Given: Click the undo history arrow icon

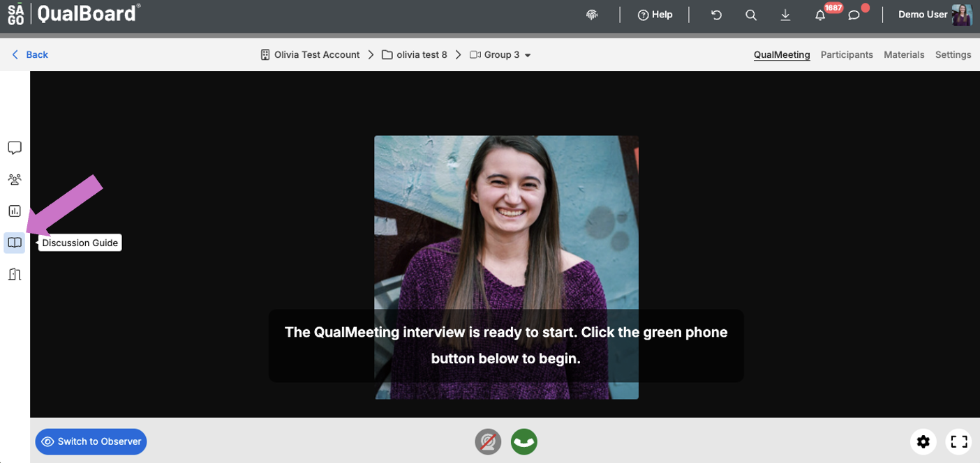Looking at the screenshot, I should tap(716, 15).
